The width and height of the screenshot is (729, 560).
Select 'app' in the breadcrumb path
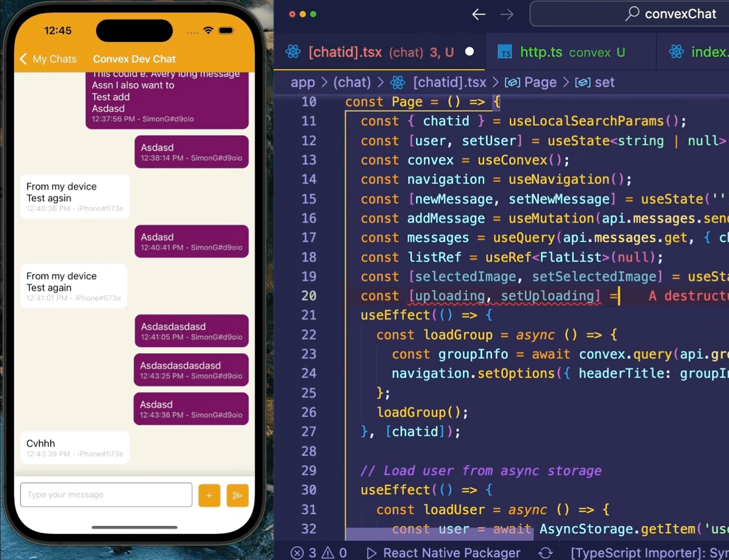click(302, 82)
